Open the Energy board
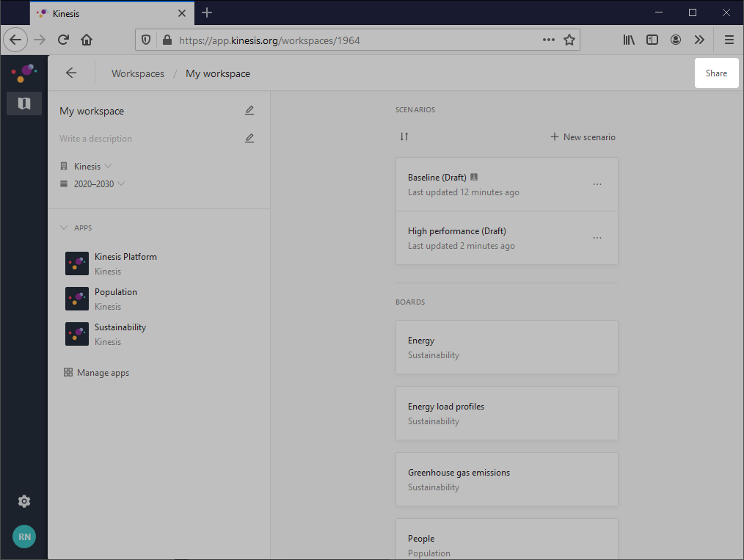Screen dimensions: 744x560 click(x=507, y=347)
